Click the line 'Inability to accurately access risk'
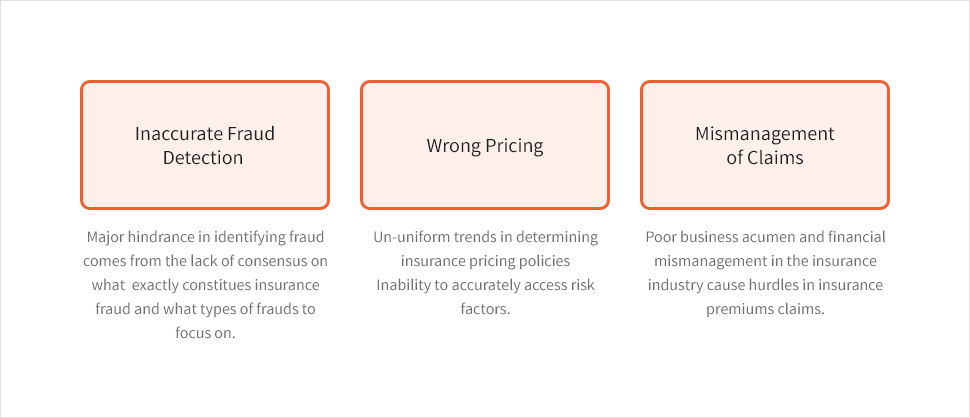This screenshot has height=418, width=970. (486, 285)
